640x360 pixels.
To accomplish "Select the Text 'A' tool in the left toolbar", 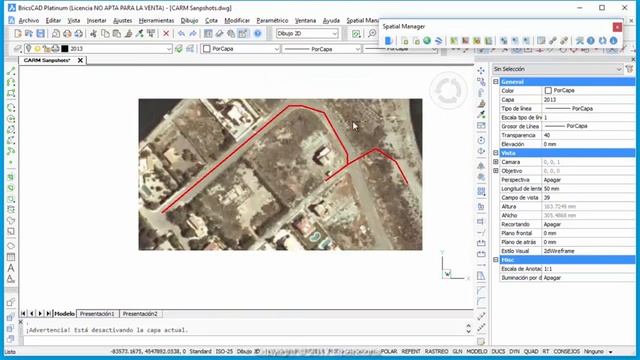I will click(11, 268).
